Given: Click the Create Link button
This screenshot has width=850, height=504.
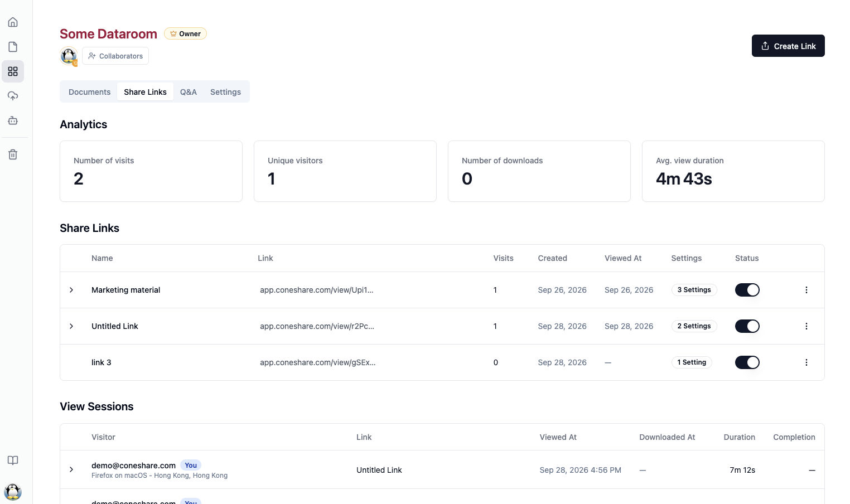Looking at the screenshot, I should (788, 46).
